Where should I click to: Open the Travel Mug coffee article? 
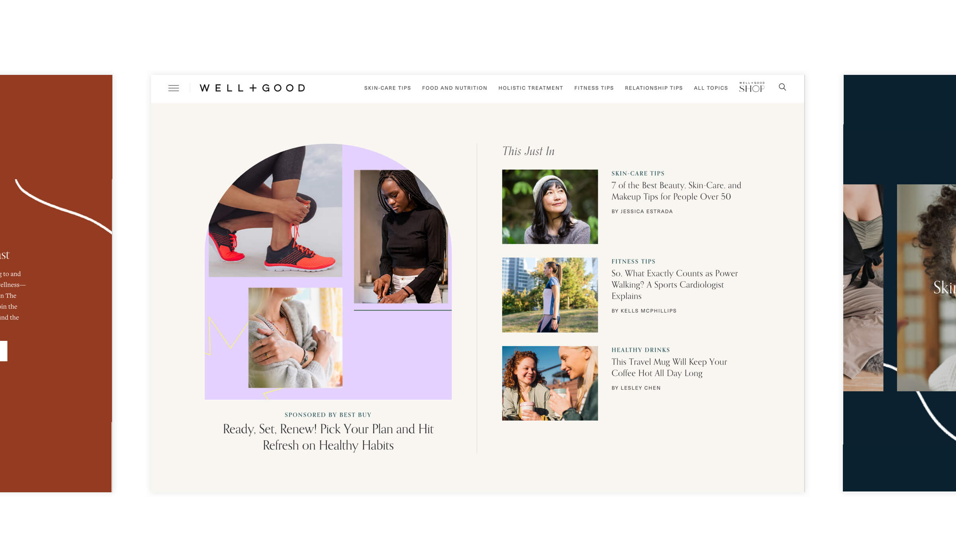669,367
